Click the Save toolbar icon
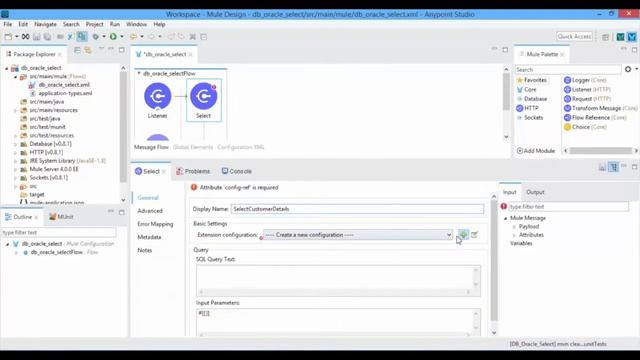The height and width of the screenshot is (360, 640). (x=37, y=37)
